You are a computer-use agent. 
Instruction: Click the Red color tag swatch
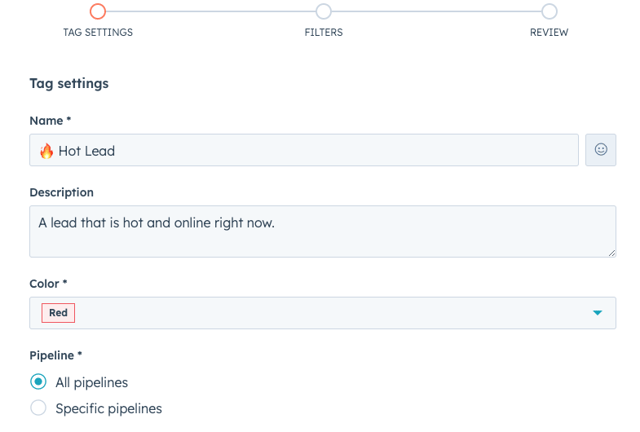click(58, 313)
